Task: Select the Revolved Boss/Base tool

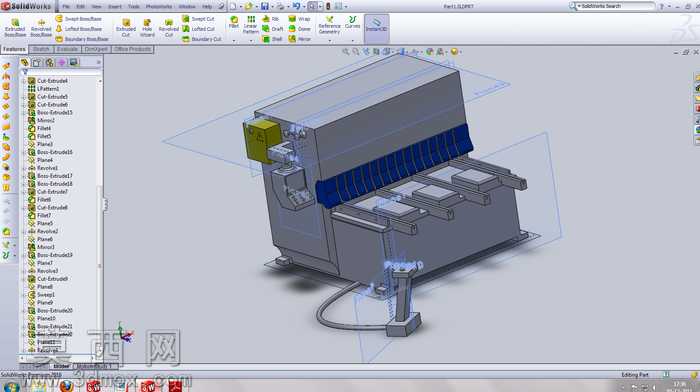Action: tap(41, 28)
